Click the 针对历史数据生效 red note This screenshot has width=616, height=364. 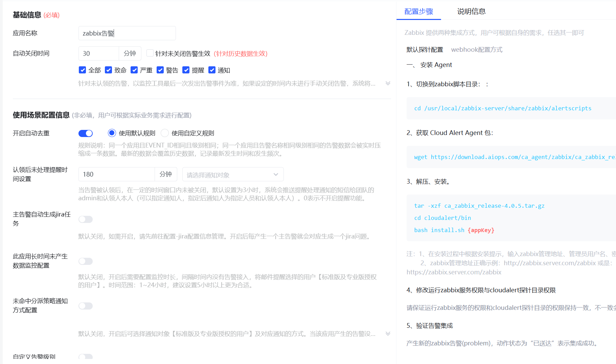[x=241, y=53]
